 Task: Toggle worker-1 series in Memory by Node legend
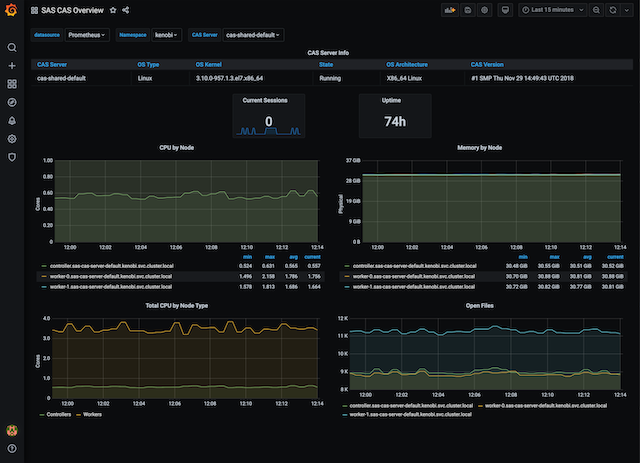pos(413,287)
